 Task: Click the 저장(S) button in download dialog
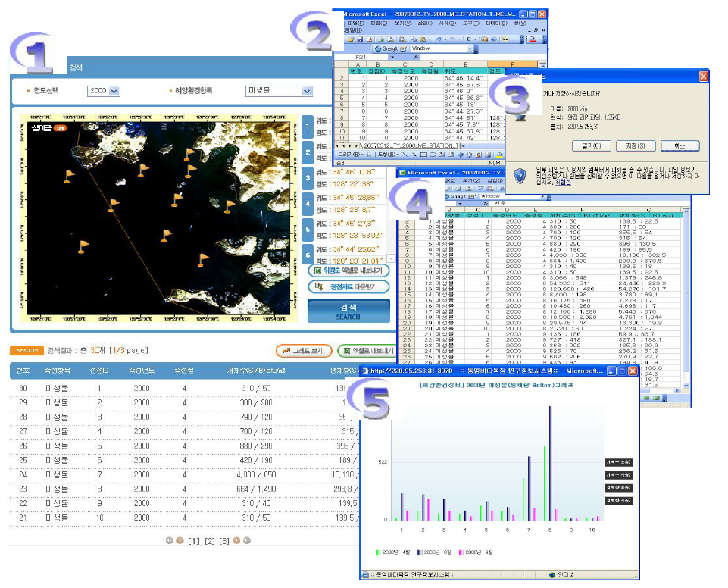[635, 145]
